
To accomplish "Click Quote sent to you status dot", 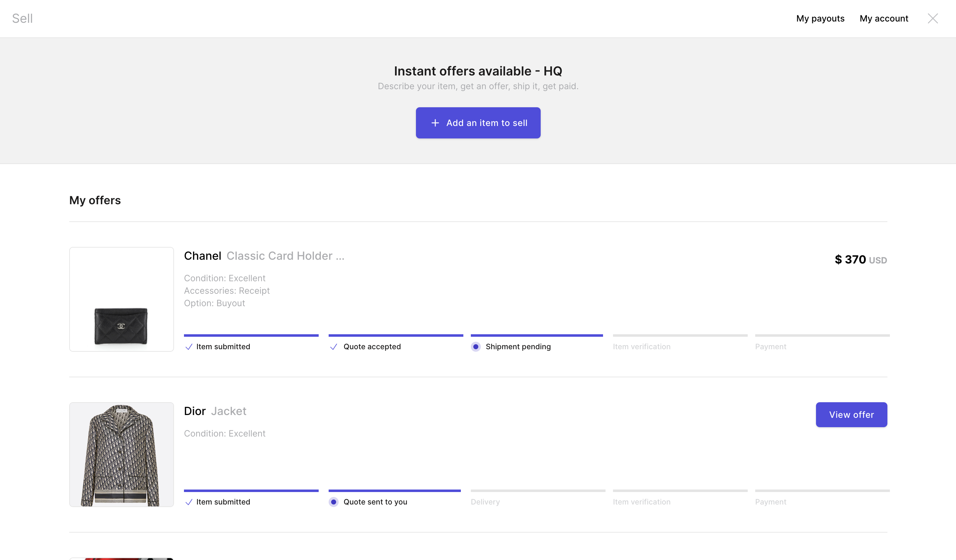I will (x=333, y=502).
